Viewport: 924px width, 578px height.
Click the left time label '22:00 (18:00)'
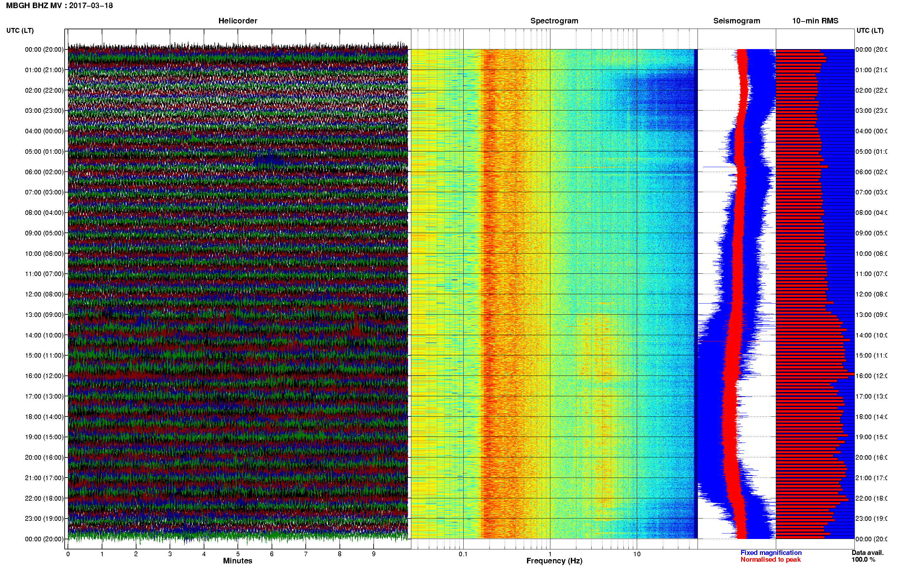44,498
